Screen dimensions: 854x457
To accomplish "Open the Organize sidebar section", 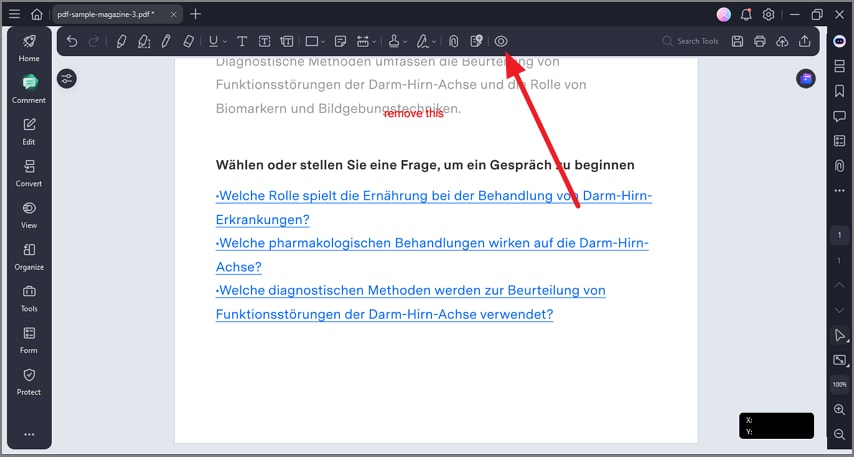I will [29, 257].
